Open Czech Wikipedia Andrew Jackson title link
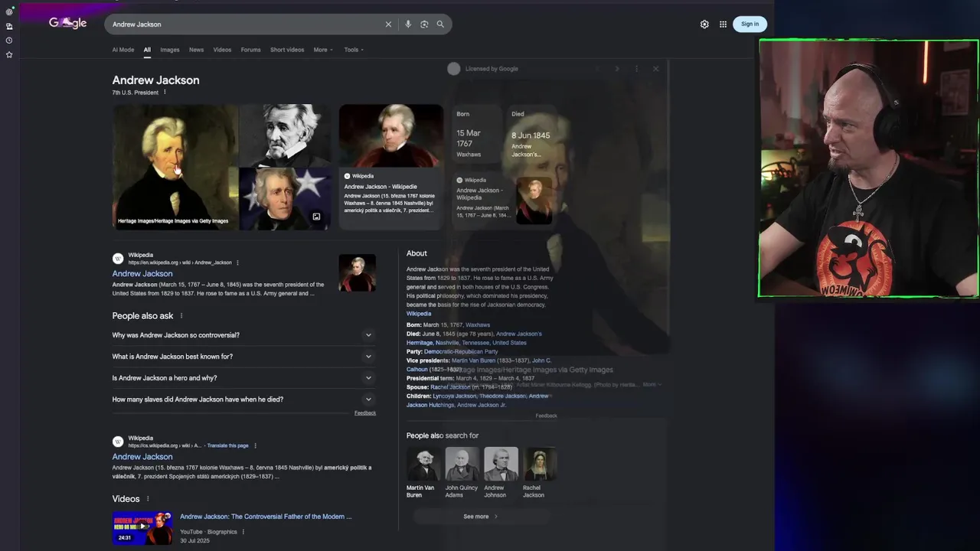Viewport: 980px width, 551px height. point(142,457)
